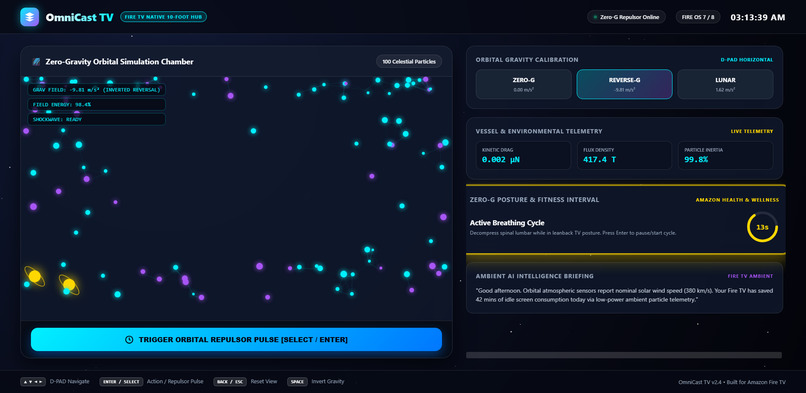Click the SHOCKWAVE: READY readout
This screenshot has width=806, height=393.
coord(96,119)
